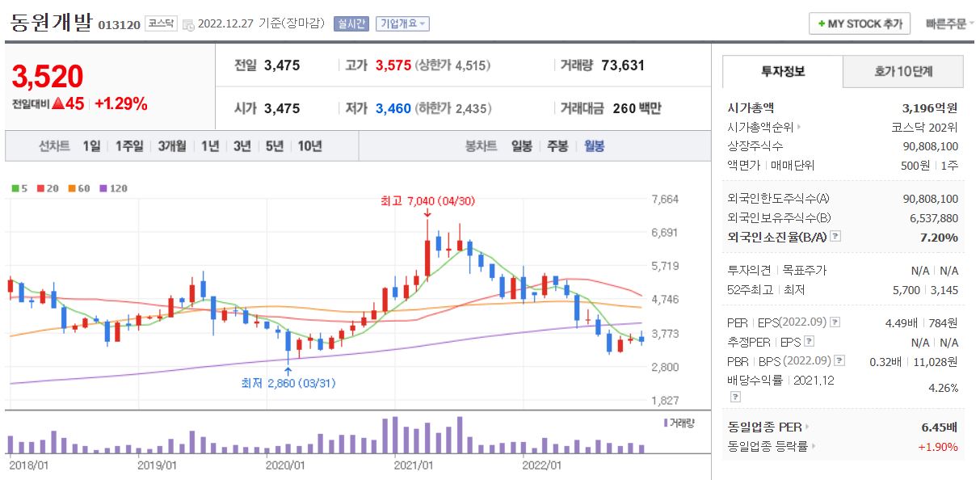980x480 pixels.
Task: Switch to the 투자정보 tab
Action: [782, 71]
